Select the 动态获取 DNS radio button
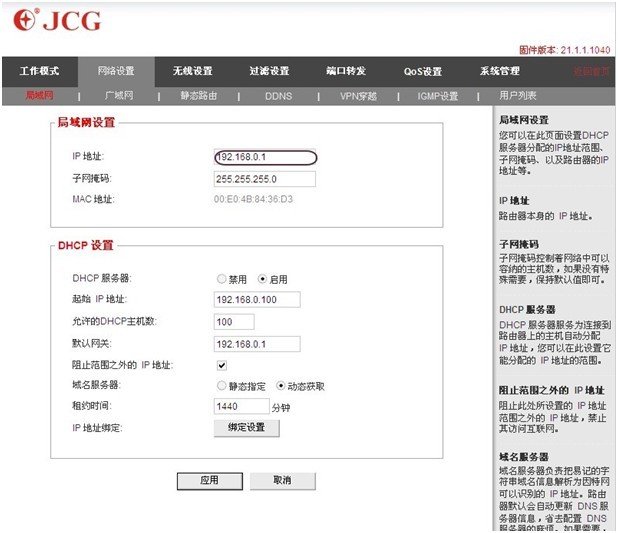Viewport: 618px width, 533px height. [280, 385]
